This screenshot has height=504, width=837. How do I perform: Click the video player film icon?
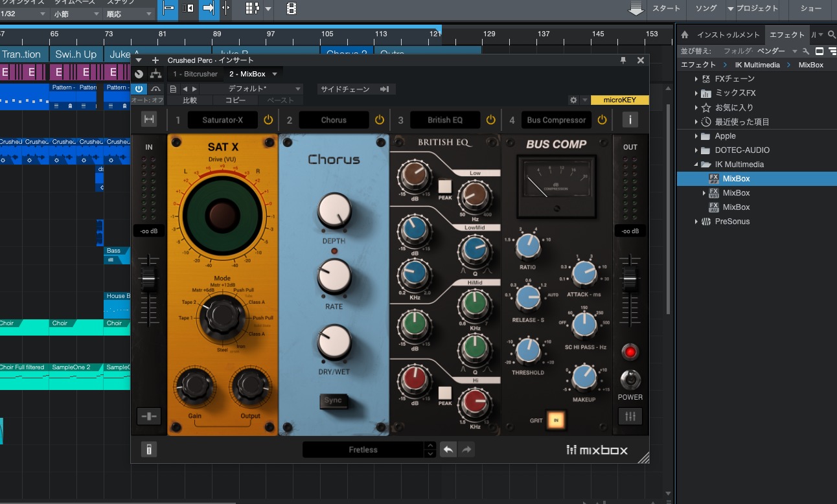(x=292, y=8)
